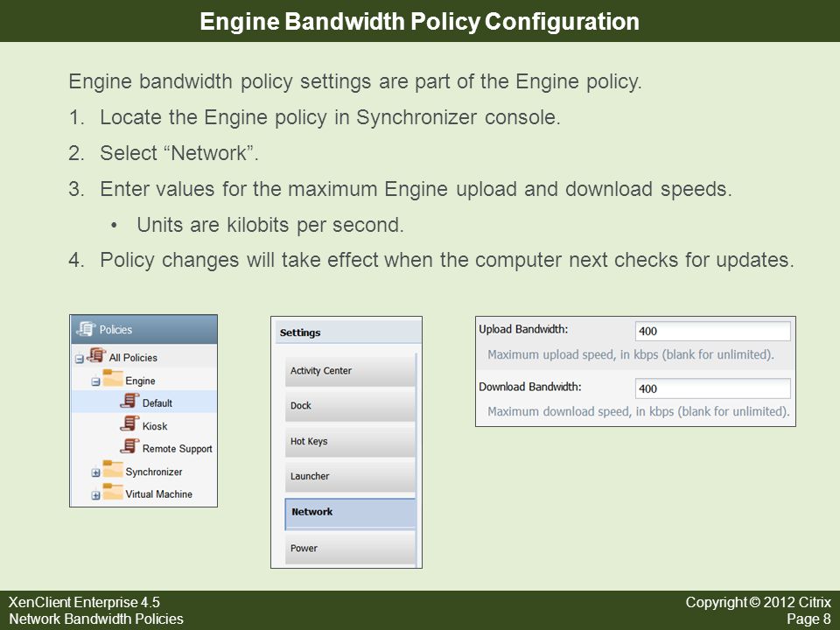Select the Default engine policy
The image size is (840, 630).
coord(157,403)
